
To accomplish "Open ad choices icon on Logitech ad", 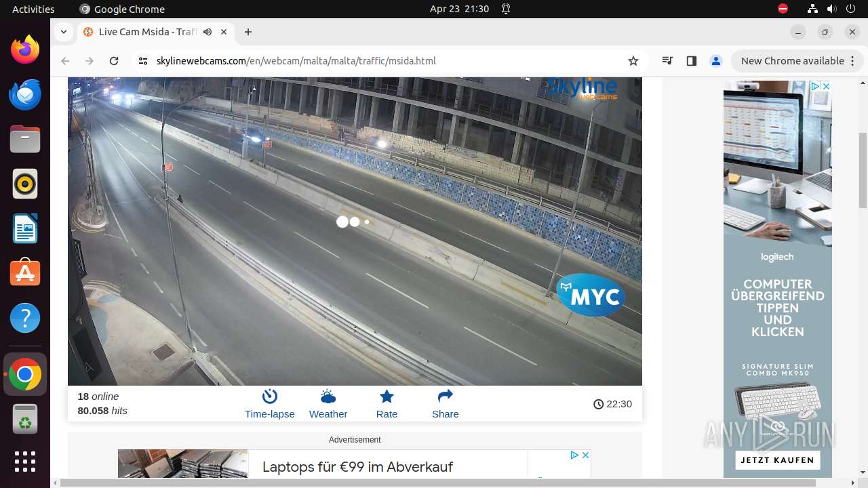I will pyautogui.click(x=816, y=86).
